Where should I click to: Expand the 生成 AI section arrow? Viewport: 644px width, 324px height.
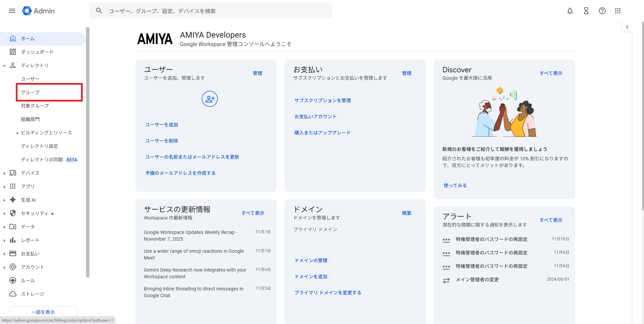click(x=4, y=200)
